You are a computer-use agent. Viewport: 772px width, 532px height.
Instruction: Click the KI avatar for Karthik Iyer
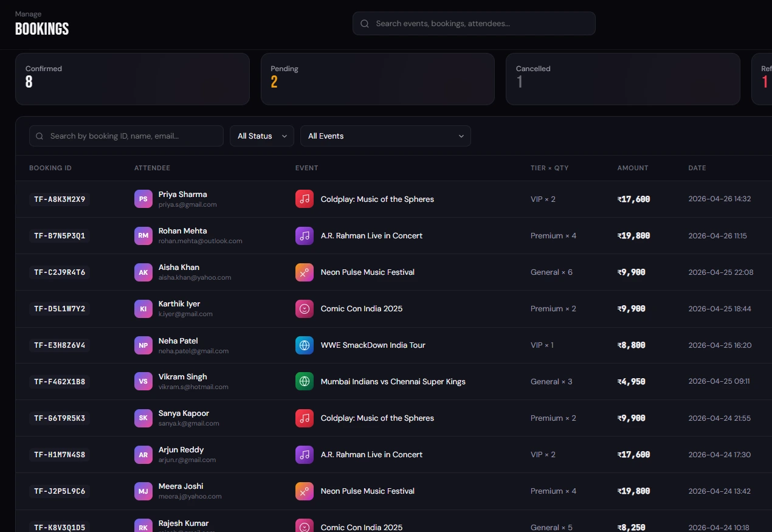(x=143, y=308)
